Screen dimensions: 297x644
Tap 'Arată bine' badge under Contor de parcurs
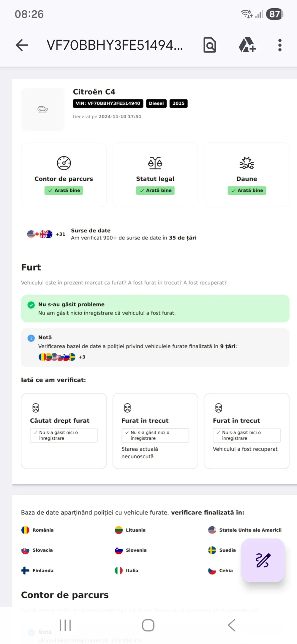click(x=64, y=190)
